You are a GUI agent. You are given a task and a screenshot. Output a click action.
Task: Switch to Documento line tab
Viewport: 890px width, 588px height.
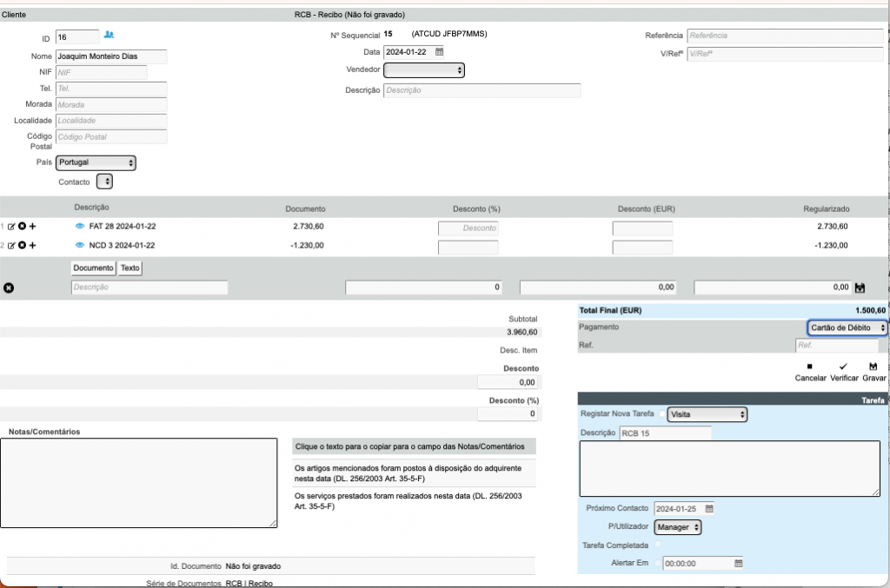pos(93,268)
